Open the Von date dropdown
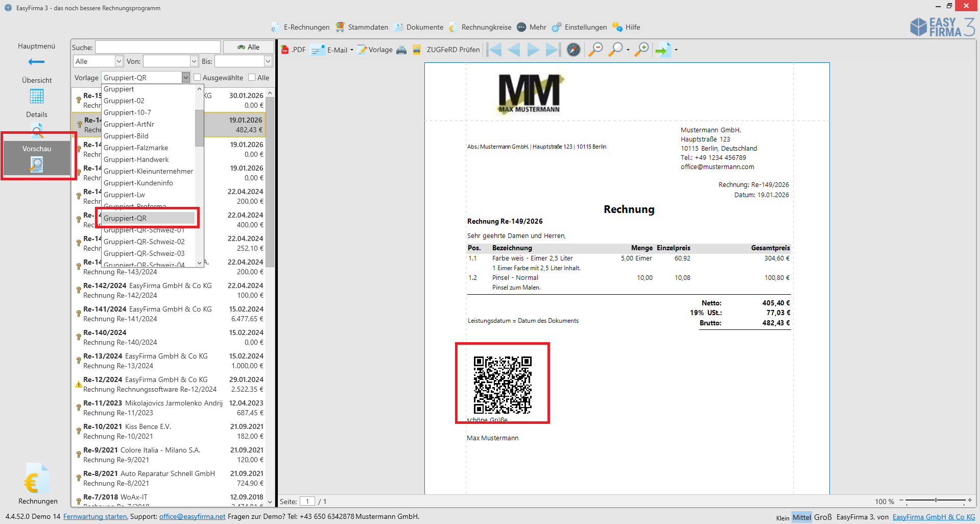Viewport: 980px width, 524px height. (194, 61)
